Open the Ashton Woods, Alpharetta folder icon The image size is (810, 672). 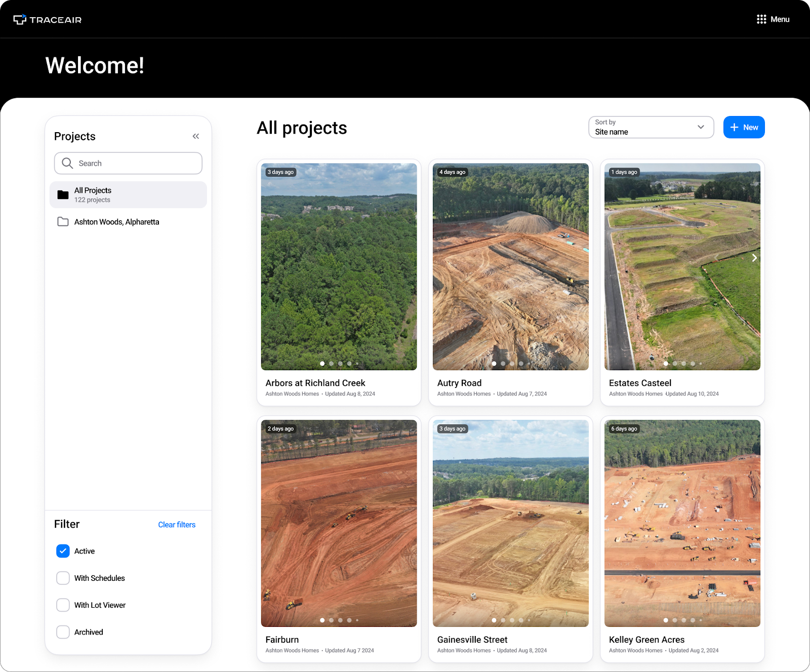click(63, 222)
